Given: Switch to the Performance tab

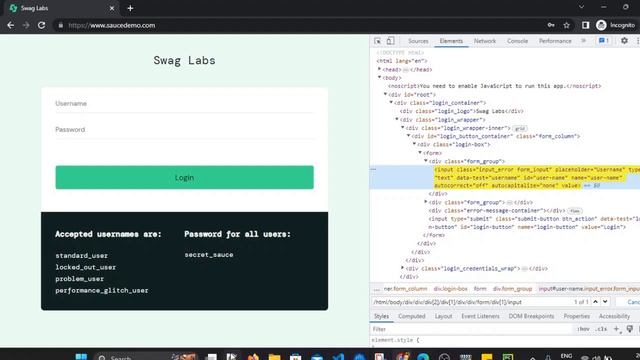Looking at the screenshot, I should coord(555,41).
